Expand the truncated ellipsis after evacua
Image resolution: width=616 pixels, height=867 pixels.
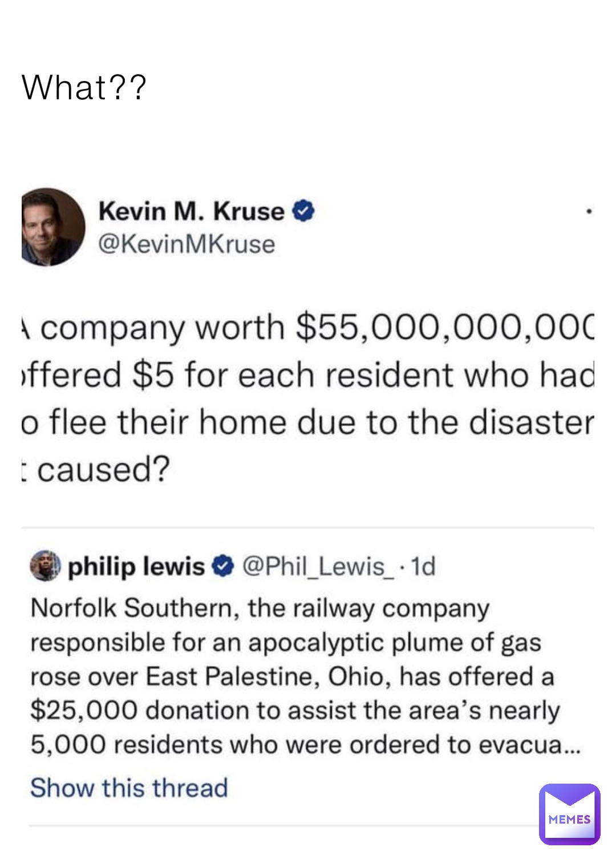[x=572, y=745]
